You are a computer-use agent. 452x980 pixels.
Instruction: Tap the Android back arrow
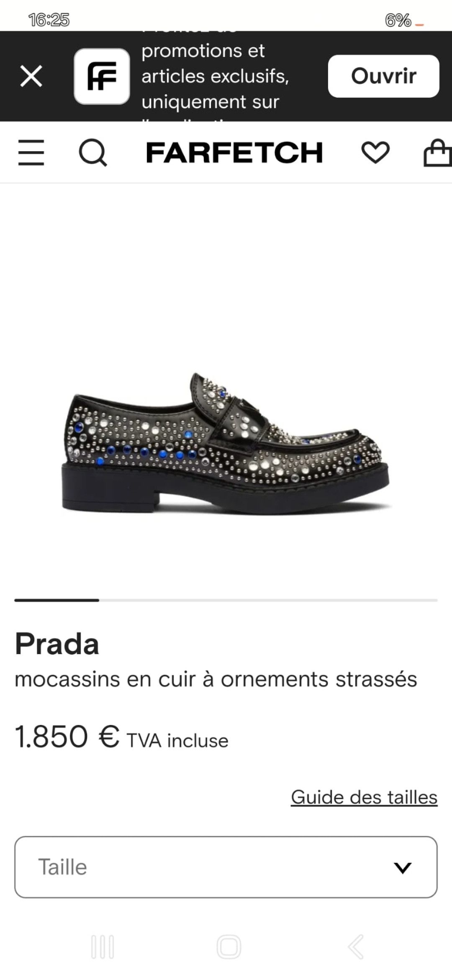coord(356,947)
